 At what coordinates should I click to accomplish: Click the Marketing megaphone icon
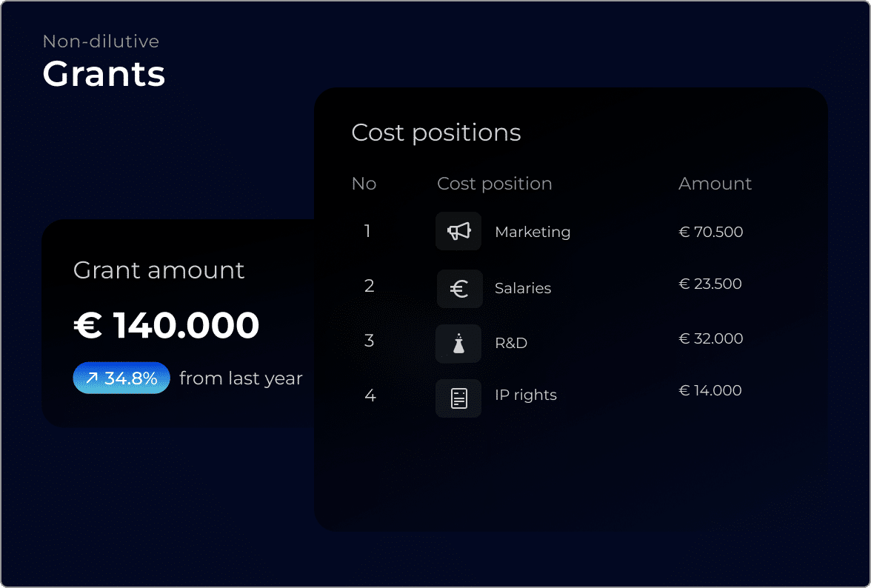458,231
